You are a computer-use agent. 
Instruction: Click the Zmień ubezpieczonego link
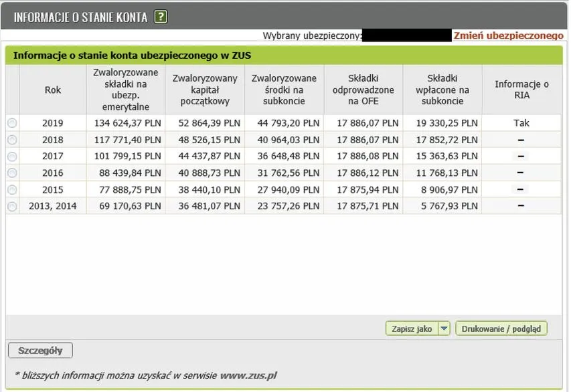[508, 35]
